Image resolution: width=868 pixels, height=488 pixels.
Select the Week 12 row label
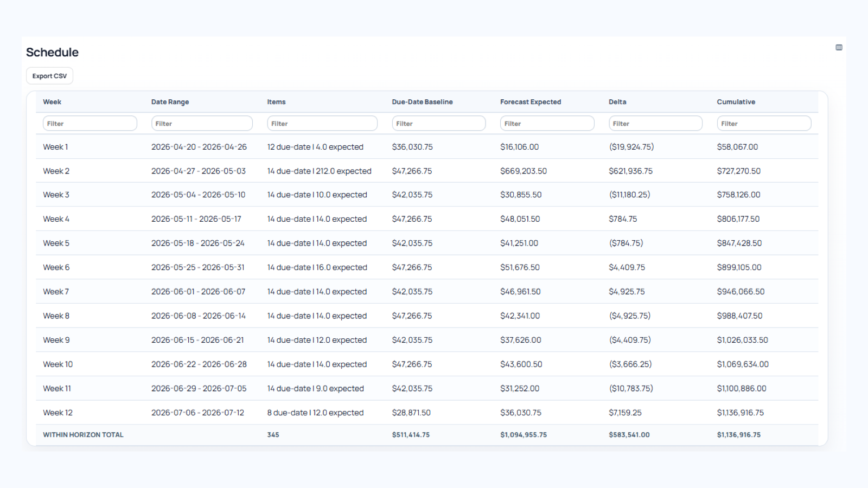[x=58, y=413]
